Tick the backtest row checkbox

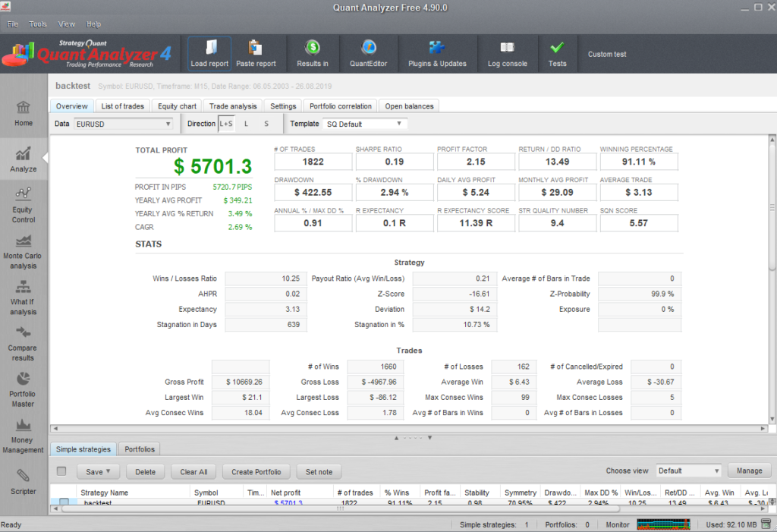tap(64, 502)
